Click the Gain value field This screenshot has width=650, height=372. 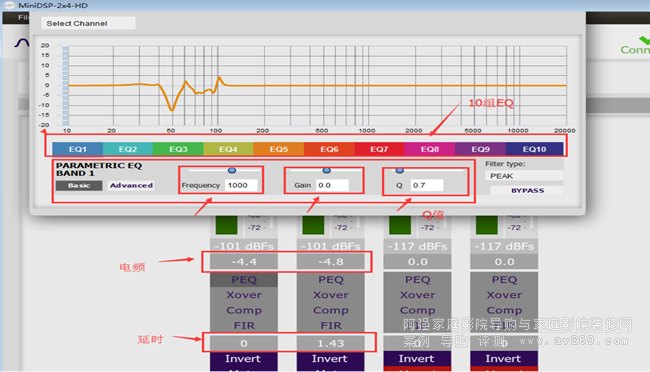(332, 185)
